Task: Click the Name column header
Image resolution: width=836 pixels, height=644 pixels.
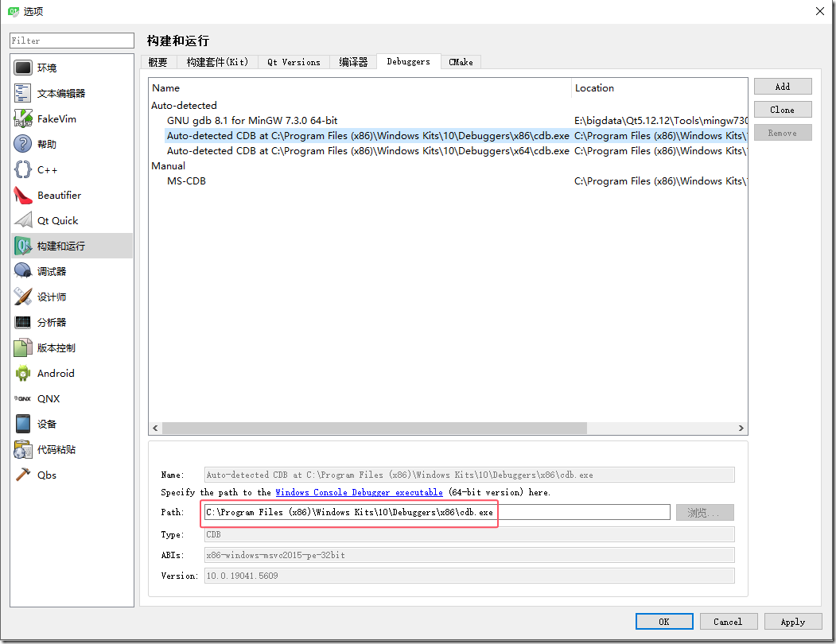Action: click(360, 88)
